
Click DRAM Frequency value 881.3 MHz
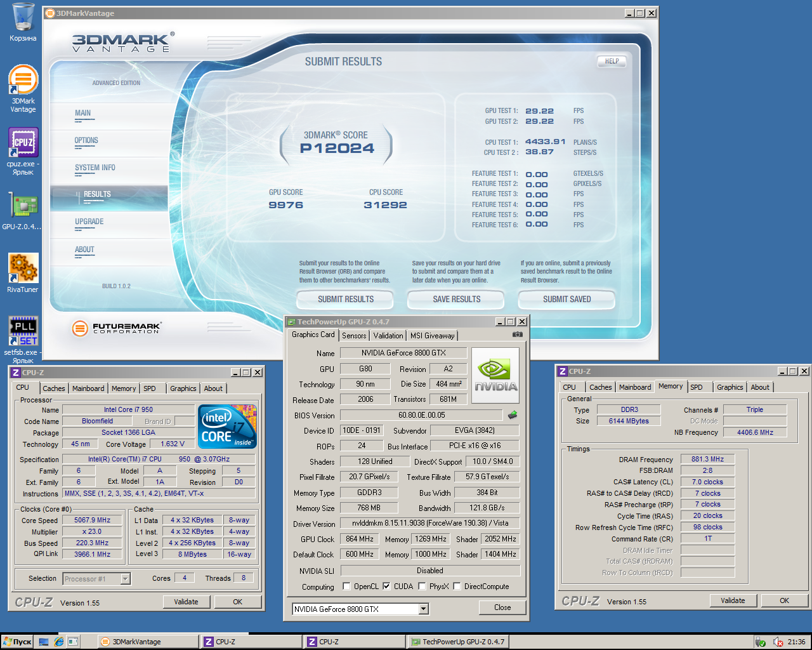pos(708,459)
